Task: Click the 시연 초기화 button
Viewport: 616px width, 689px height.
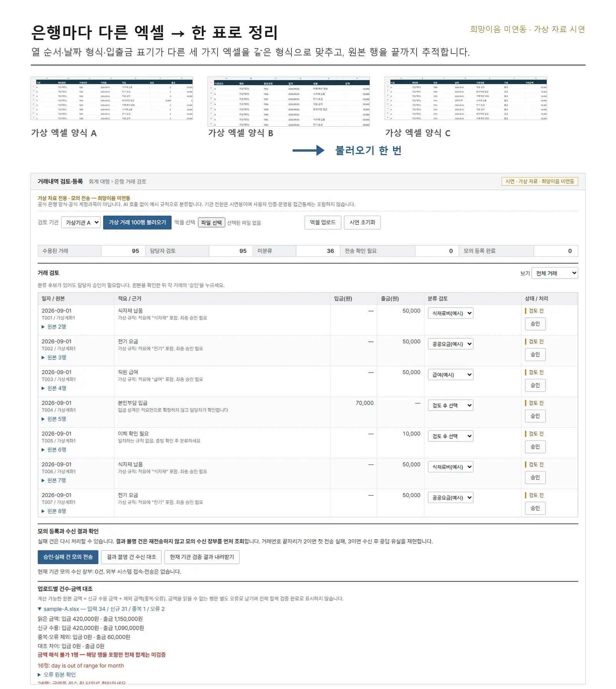Action: 362,222
